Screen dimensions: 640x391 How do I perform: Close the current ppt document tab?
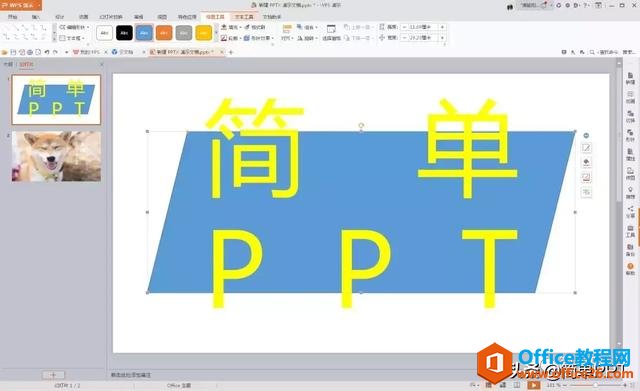tap(222, 52)
